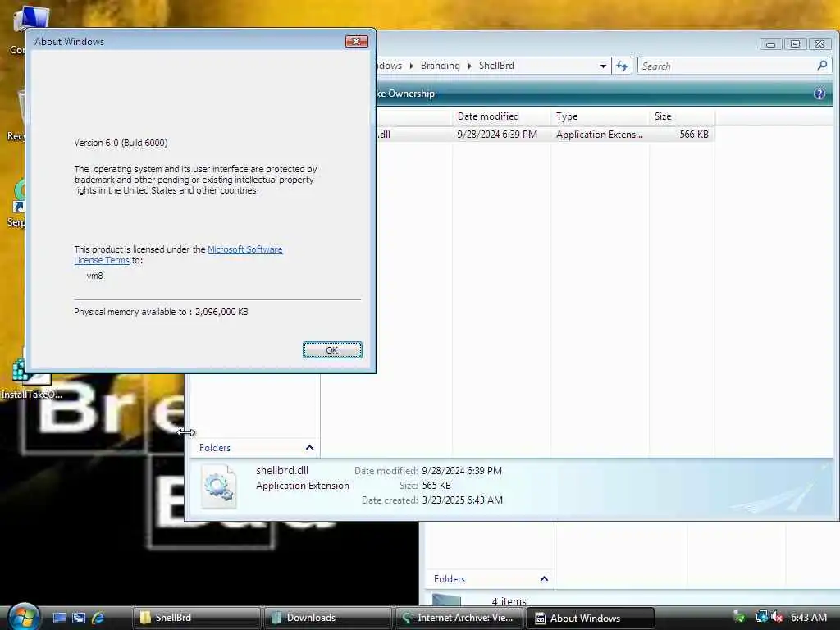This screenshot has height=630, width=840.
Task: Open Explorer help question mark icon
Action: [819, 94]
